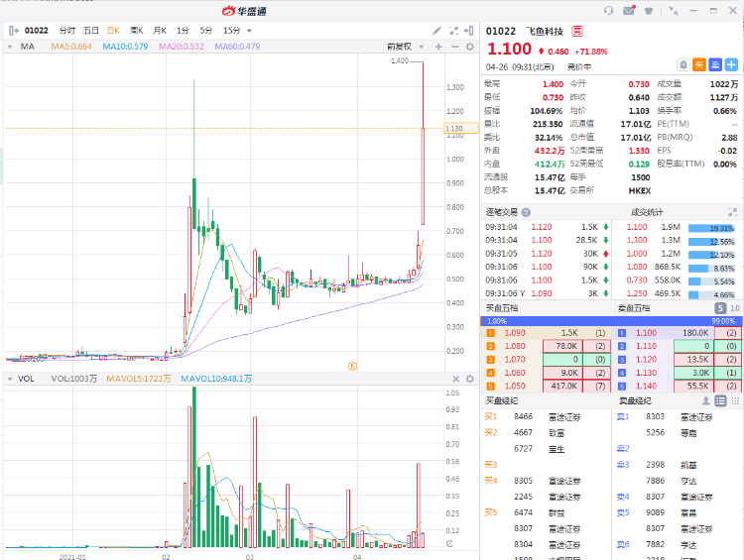Switch broker queue to grid view

point(735,401)
